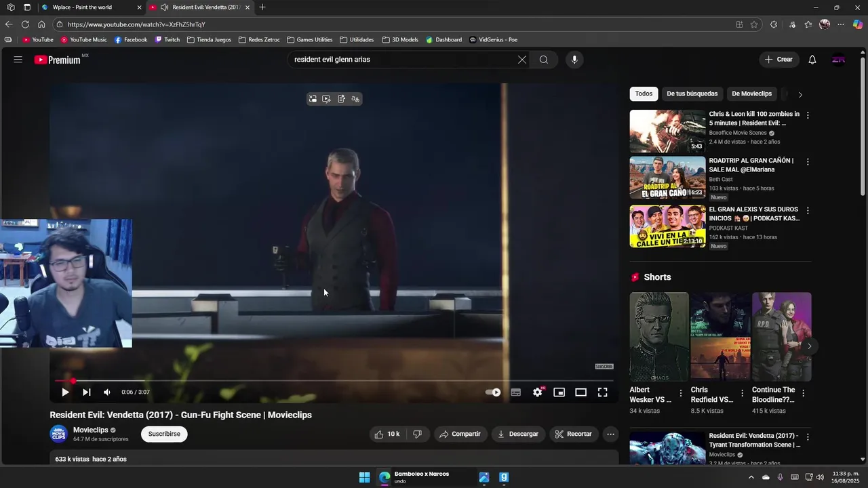Search with voice using microphone
Viewport: 868px width, 488px height.
574,60
